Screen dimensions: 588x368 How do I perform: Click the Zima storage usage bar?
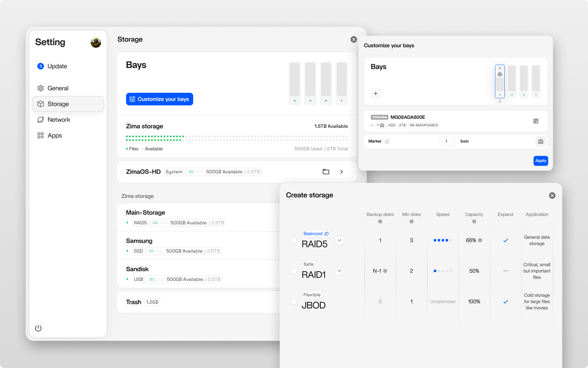[x=237, y=138]
